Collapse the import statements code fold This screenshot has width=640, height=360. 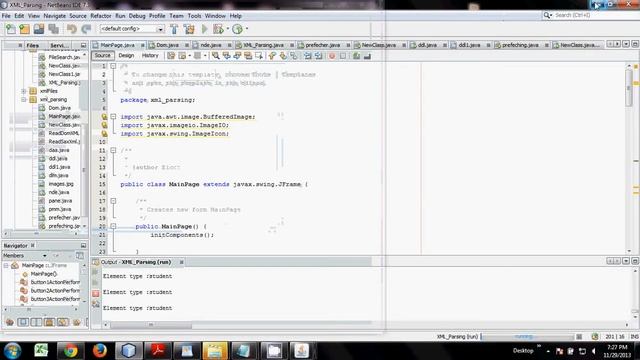[113, 117]
